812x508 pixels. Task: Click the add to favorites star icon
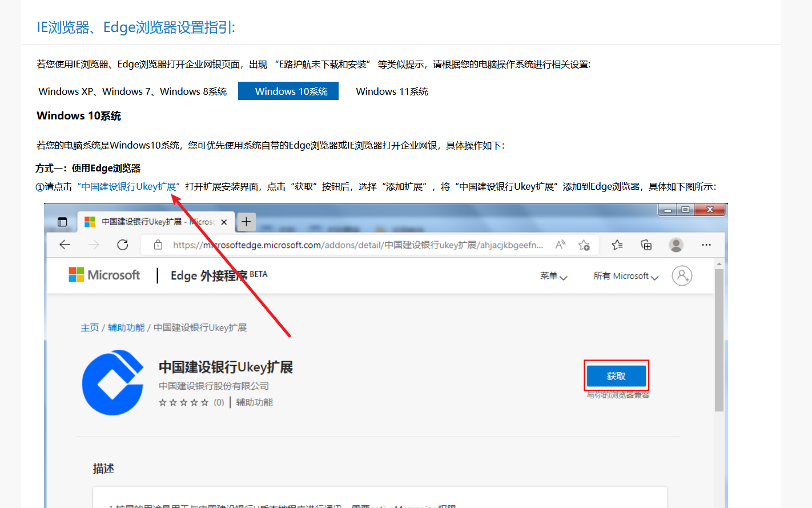pyautogui.click(x=584, y=245)
